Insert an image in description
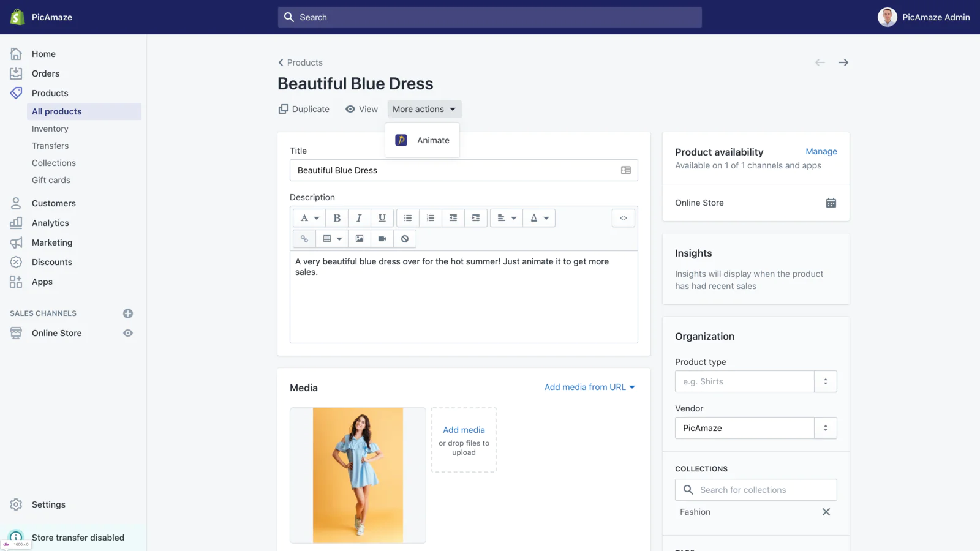 click(360, 239)
